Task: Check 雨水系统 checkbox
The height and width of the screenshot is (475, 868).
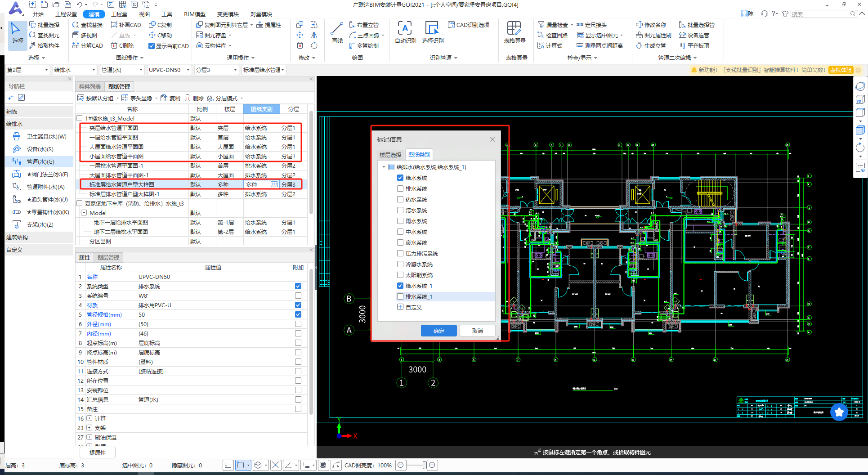Action: click(400, 221)
